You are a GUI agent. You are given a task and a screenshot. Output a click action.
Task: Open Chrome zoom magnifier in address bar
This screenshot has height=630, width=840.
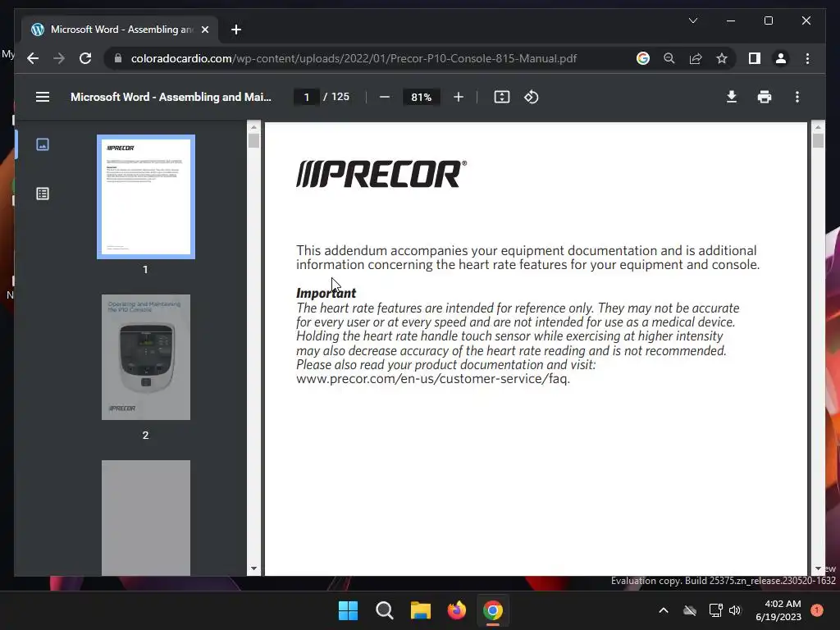pyautogui.click(x=669, y=58)
